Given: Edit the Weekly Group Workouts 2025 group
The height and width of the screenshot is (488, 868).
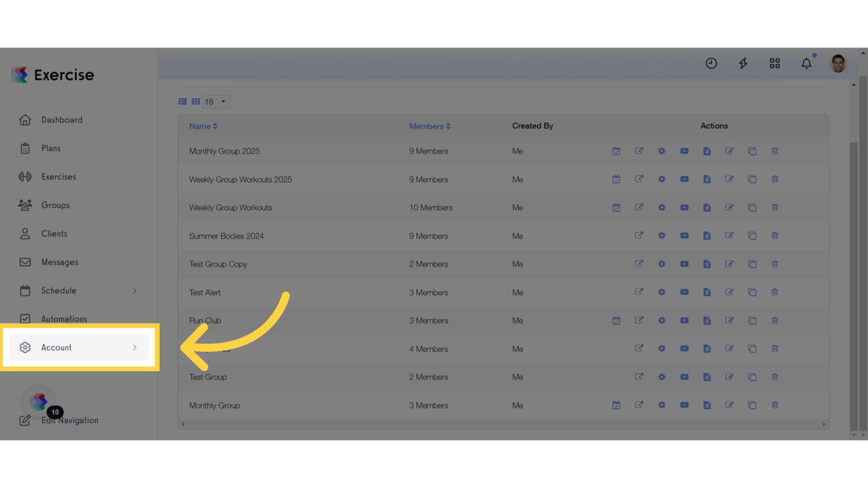Looking at the screenshot, I should [x=729, y=179].
